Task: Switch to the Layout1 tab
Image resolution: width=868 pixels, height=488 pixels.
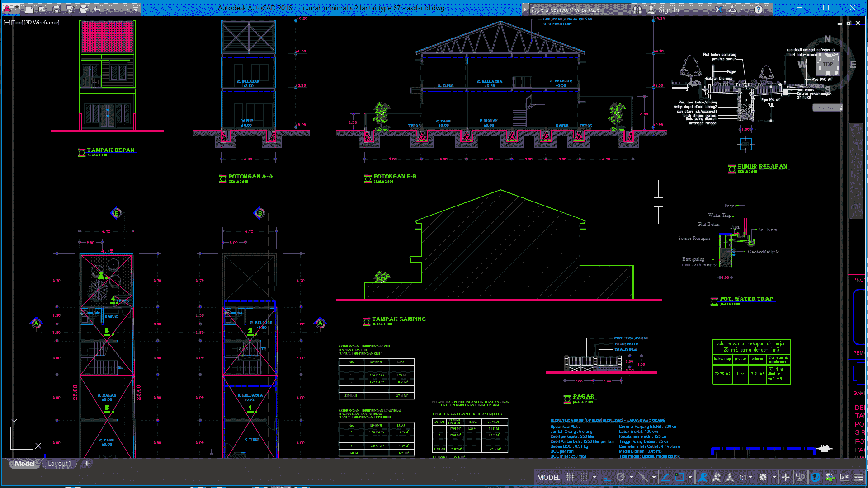Action: point(59,464)
